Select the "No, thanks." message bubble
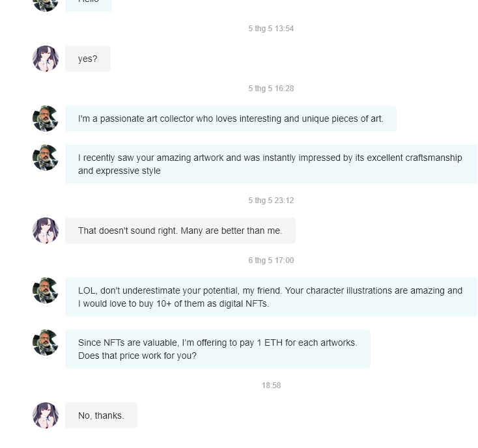The image size is (478, 448). click(x=101, y=415)
